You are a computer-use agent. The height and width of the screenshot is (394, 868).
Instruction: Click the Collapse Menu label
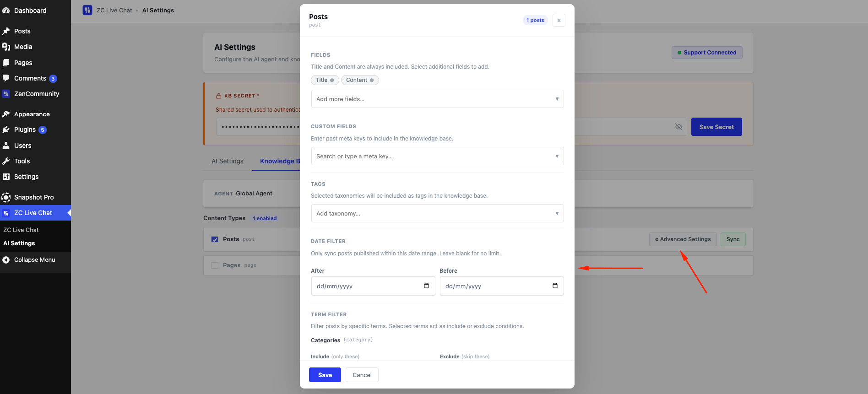(35, 259)
